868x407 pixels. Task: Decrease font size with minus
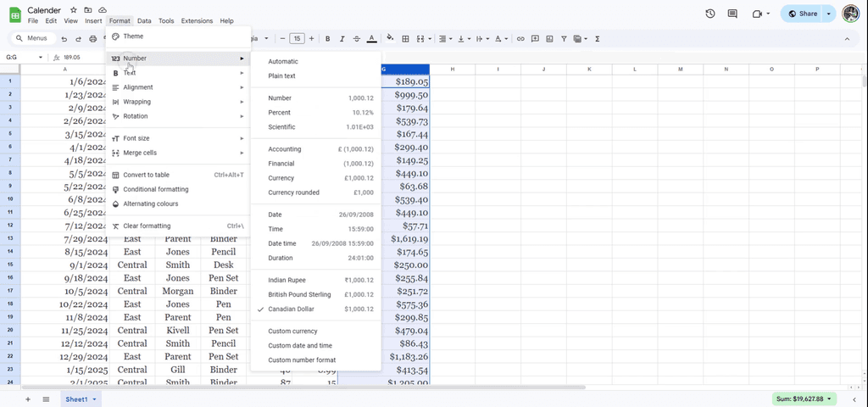pos(282,39)
